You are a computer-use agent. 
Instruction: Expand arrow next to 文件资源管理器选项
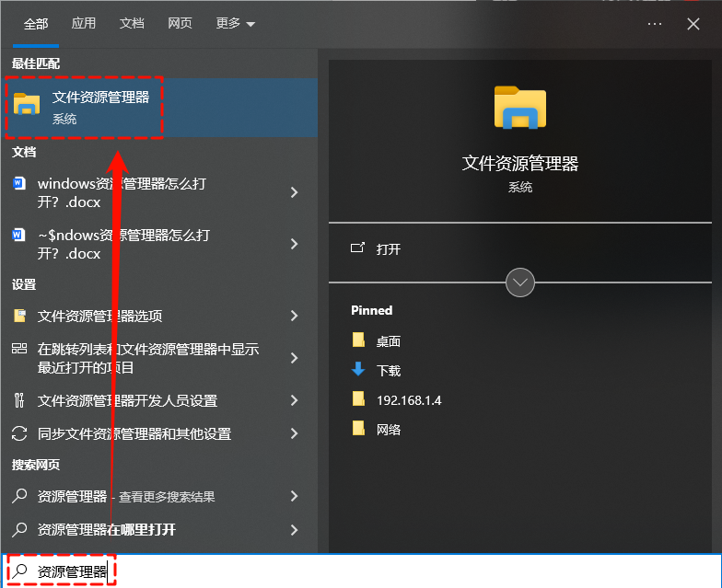point(295,316)
